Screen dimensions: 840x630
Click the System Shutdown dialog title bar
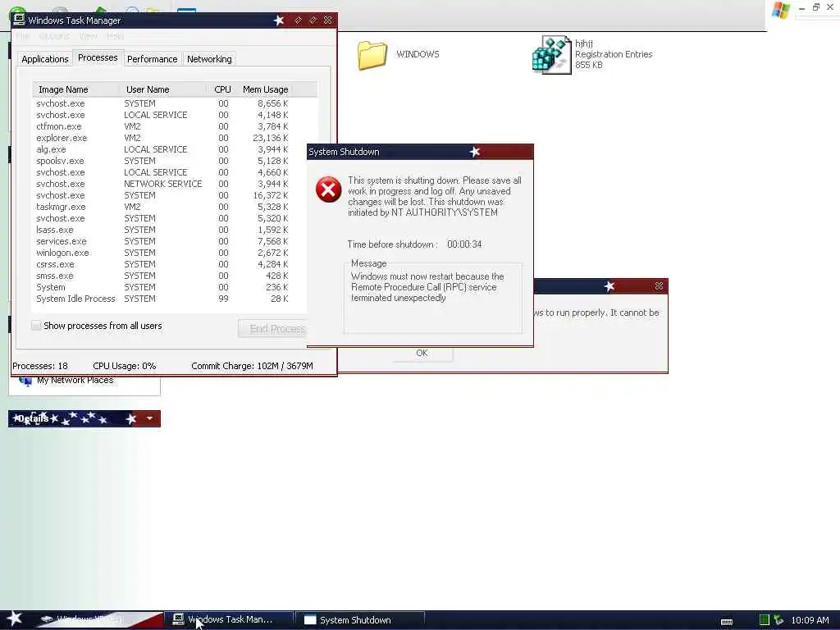(x=420, y=152)
